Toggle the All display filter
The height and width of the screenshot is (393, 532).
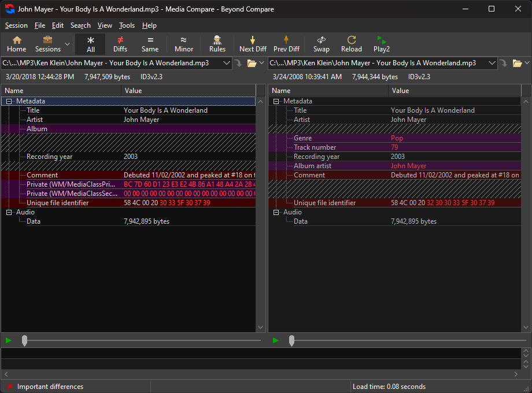click(x=91, y=44)
